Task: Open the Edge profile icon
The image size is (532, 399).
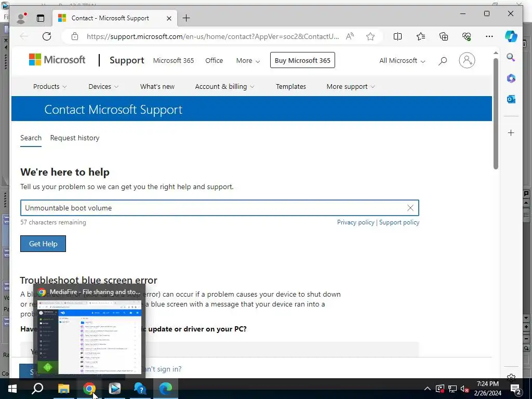Action: click(21, 18)
